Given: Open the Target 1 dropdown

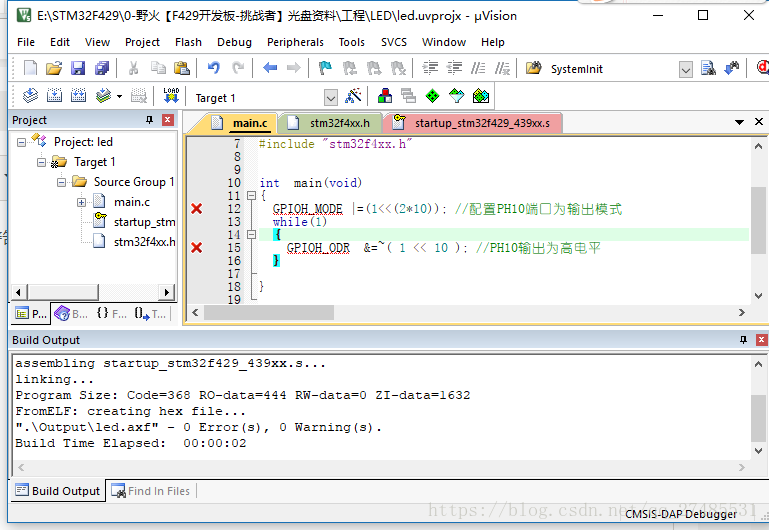Looking at the screenshot, I should (x=331, y=98).
